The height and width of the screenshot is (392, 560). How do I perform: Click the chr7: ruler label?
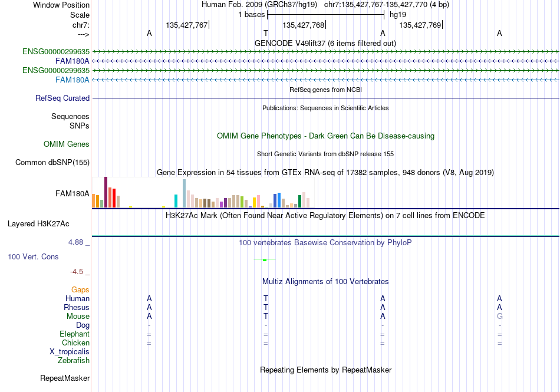coord(81,25)
